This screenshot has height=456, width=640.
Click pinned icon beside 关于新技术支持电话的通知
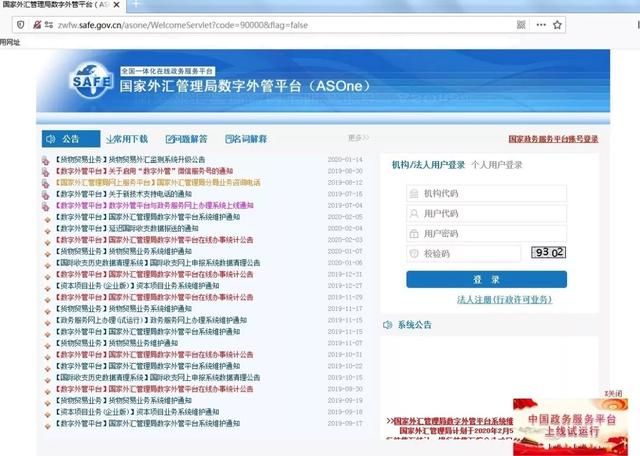pyautogui.click(x=45, y=195)
